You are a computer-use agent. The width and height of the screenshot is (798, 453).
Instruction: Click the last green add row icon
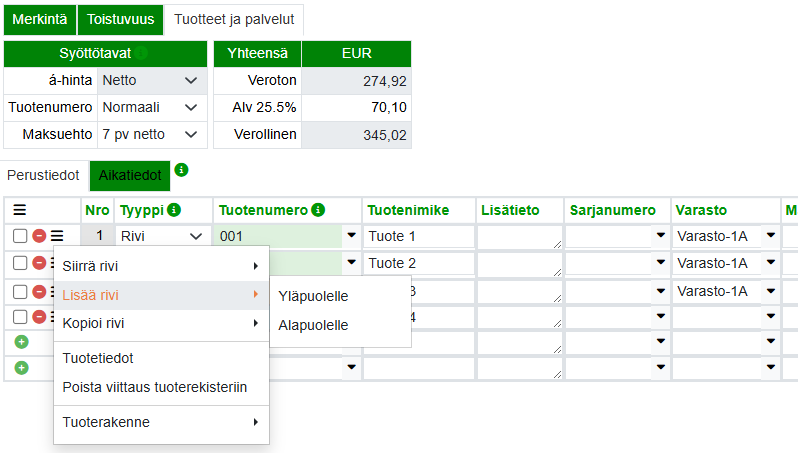tap(20, 367)
